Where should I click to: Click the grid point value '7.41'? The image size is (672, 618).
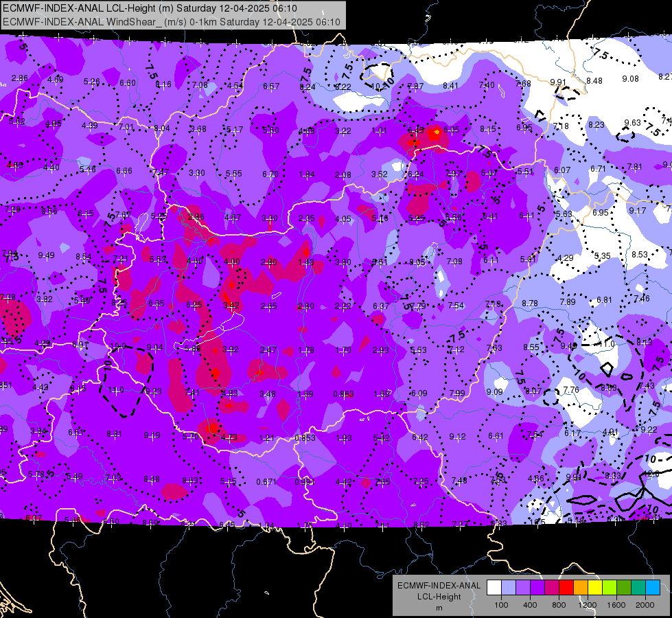(192, 392)
